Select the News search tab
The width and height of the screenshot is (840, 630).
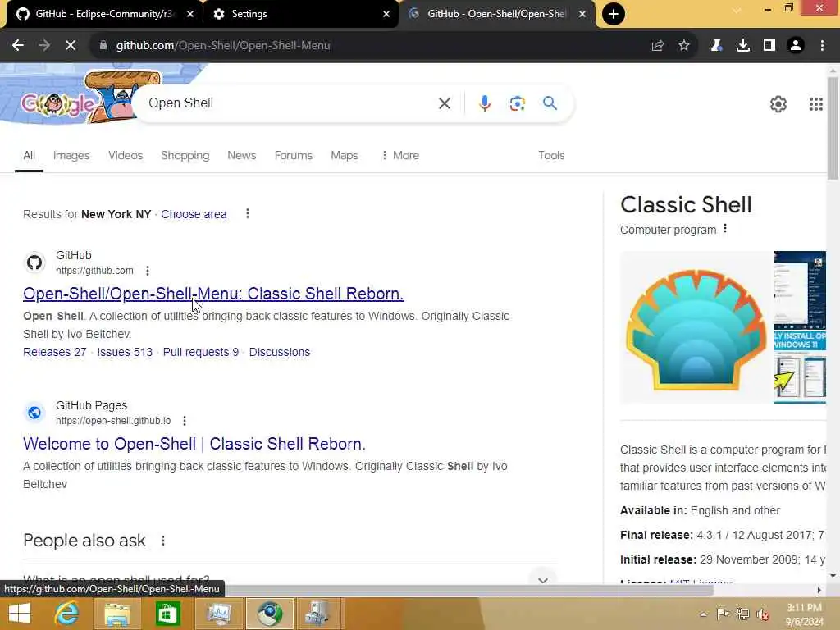point(242,155)
